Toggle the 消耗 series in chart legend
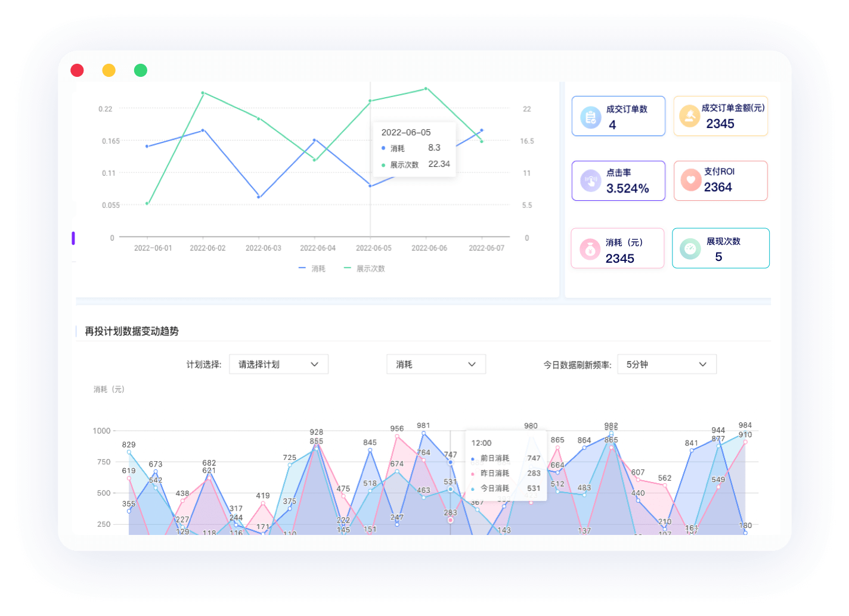This screenshot has height=616, width=849. tap(312, 269)
